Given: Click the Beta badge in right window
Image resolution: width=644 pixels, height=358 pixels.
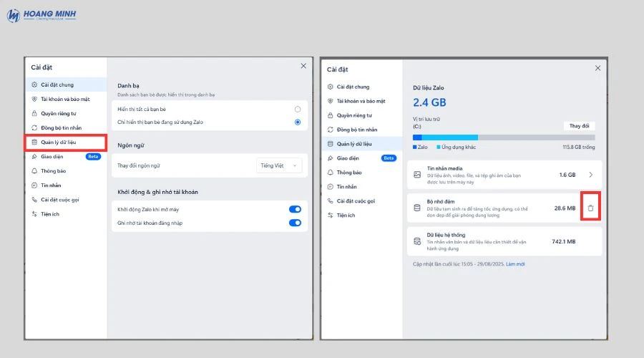Looking at the screenshot, I should pos(389,158).
